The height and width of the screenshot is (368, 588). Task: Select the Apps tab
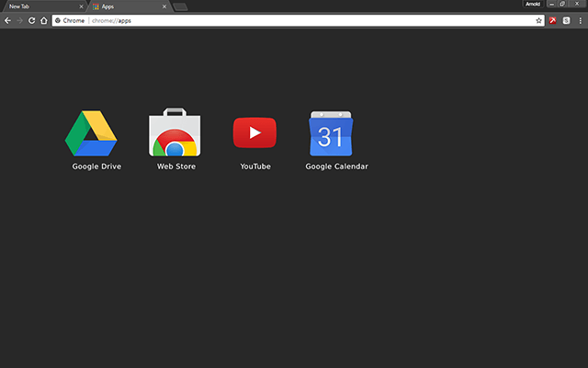(x=124, y=6)
